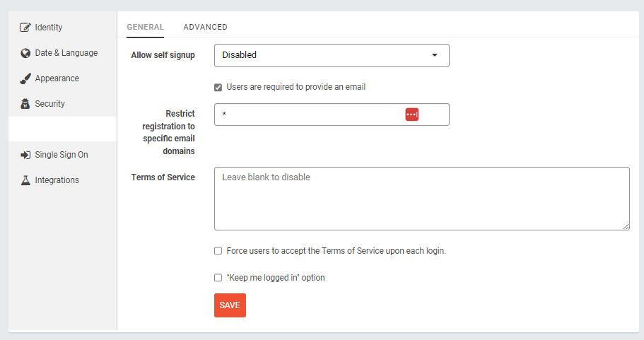Click the globe icon for Date & Language
This screenshot has width=644, height=340.
25,53
